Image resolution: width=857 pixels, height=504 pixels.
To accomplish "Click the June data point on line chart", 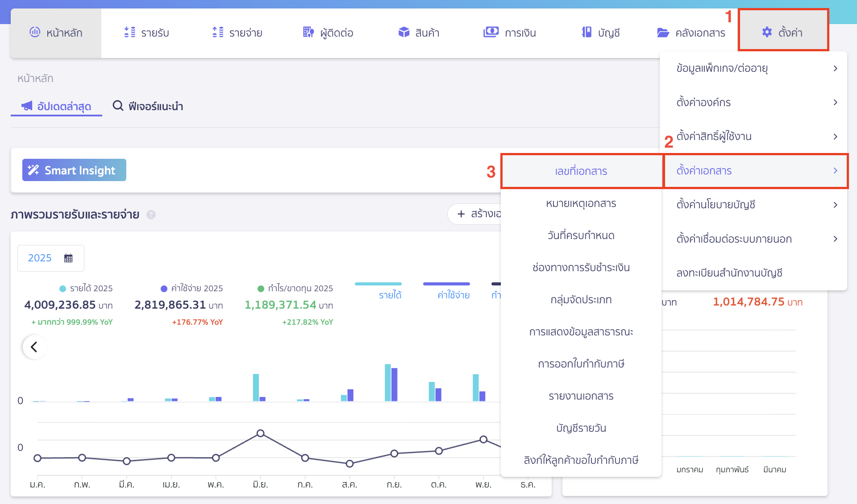I will [x=261, y=433].
